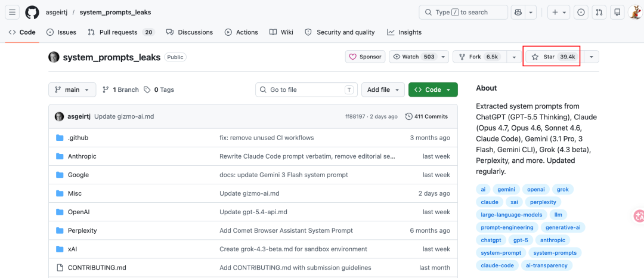Click the OpenAI folder icon
The height and width of the screenshot is (278, 644).
[60, 212]
